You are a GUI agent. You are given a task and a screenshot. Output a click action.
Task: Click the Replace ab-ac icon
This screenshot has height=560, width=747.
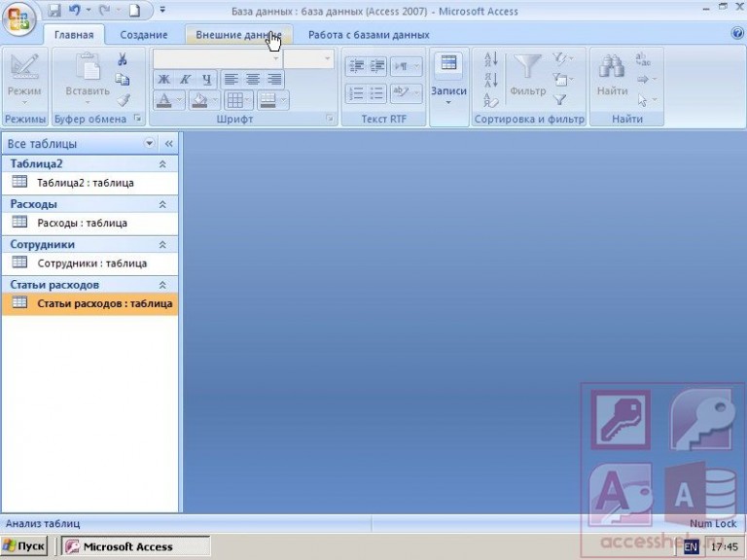pyautogui.click(x=643, y=59)
